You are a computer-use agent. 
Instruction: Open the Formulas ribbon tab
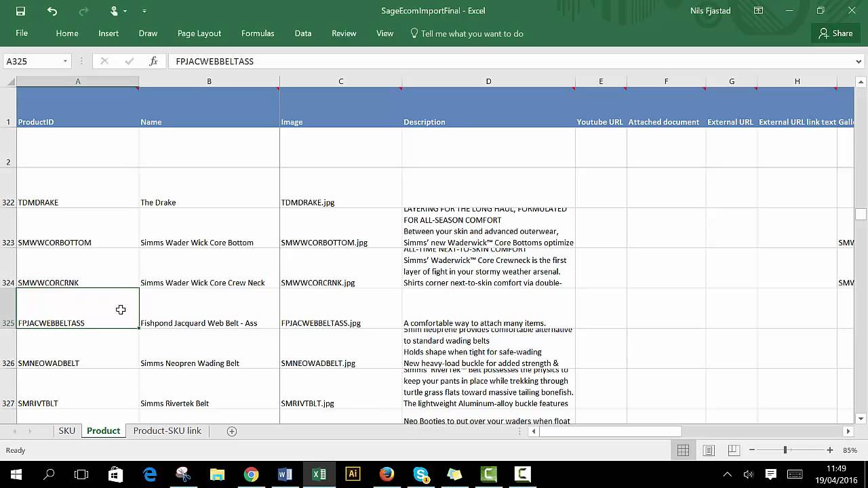coord(258,33)
